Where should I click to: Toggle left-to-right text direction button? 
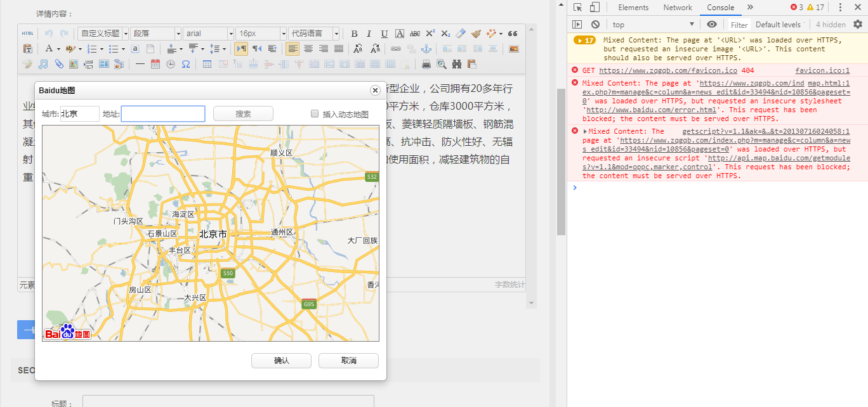tap(241, 49)
